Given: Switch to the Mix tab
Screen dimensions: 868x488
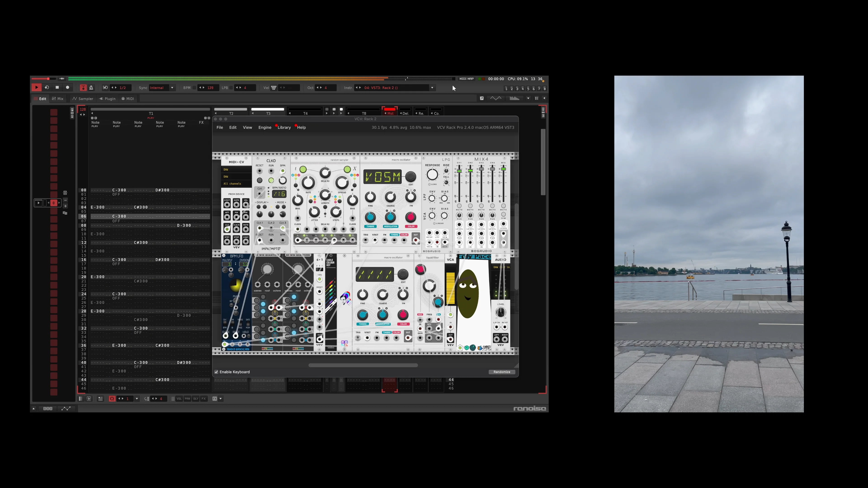Looking at the screenshot, I should (58, 99).
